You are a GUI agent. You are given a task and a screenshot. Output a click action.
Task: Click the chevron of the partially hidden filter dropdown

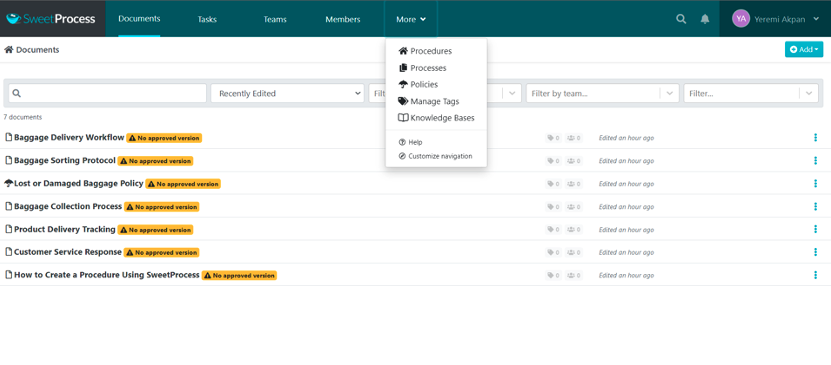click(x=511, y=93)
